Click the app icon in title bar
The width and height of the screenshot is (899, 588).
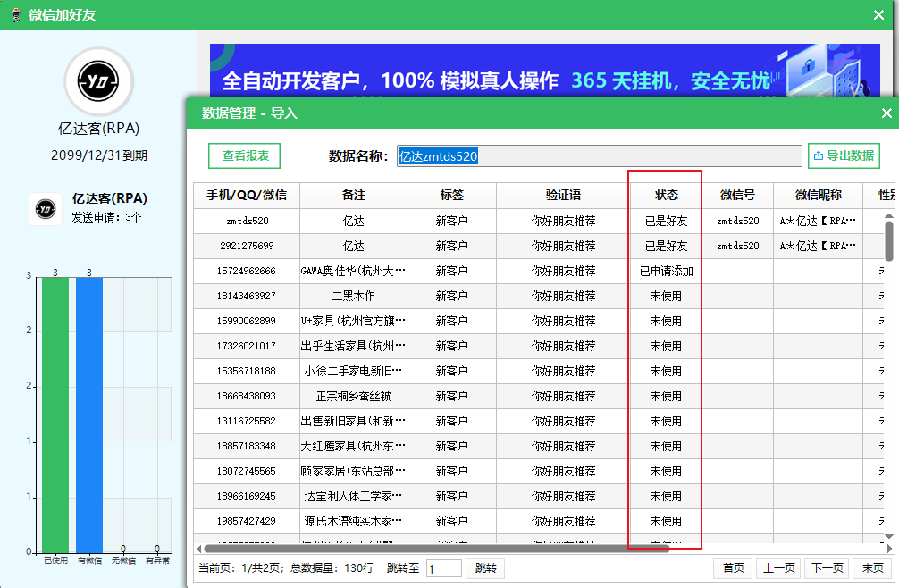click(15, 14)
